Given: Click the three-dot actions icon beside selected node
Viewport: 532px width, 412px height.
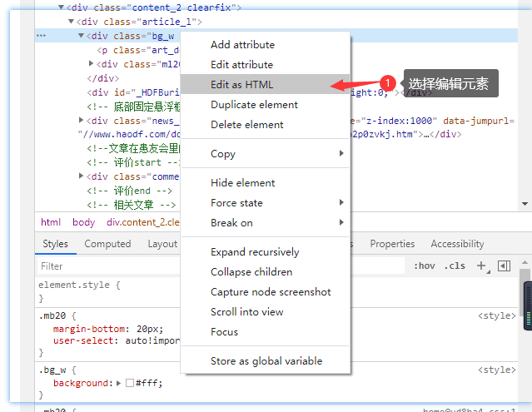Looking at the screenshot, I should coord(41,36).
